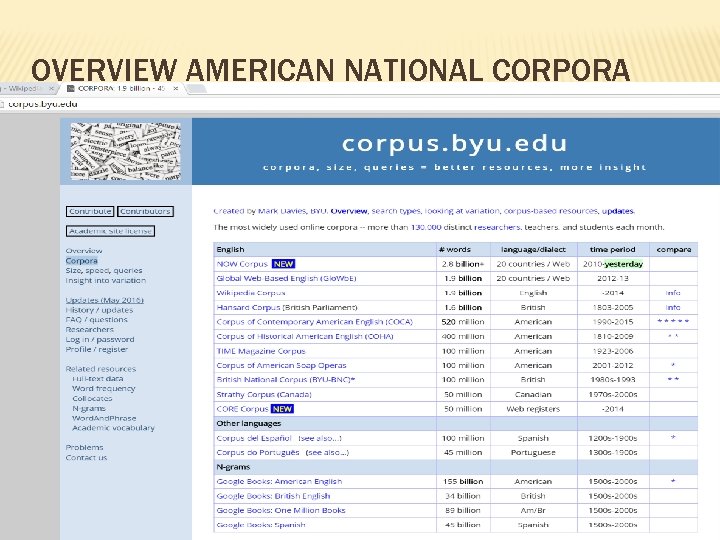
Task: Open Log in / password link
Action: click(x=100, y=339)
